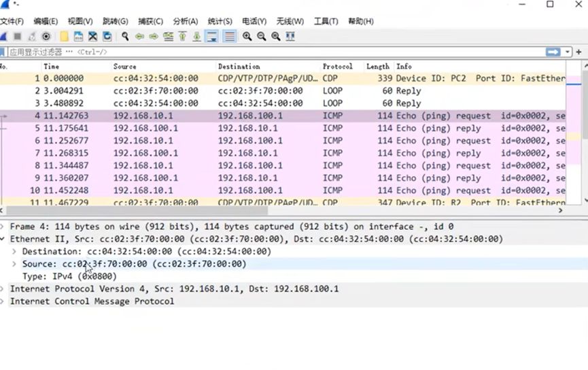Click the reload capture file icon
This screenshot has width=588, height=370.
pyautogui.click(x=107, y=36)
